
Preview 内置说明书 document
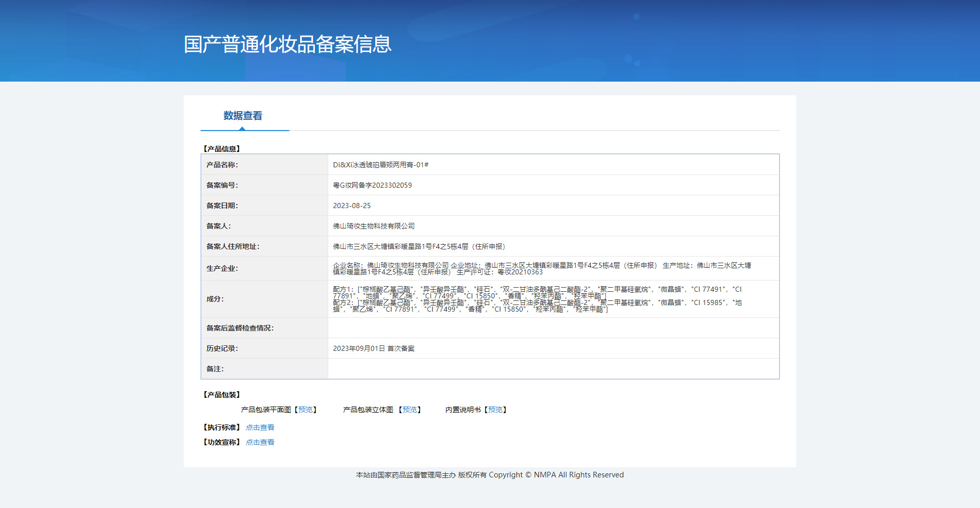tap(495, 410)
